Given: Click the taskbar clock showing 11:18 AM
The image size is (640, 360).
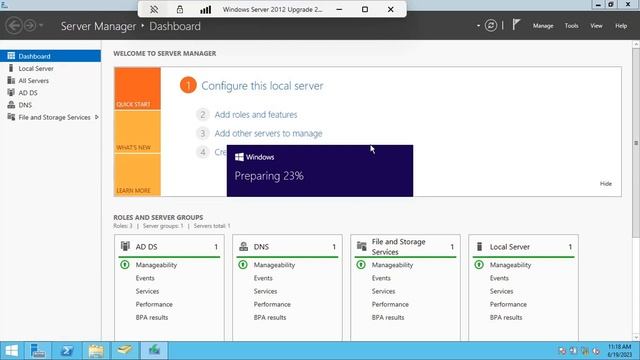Looking at the screenshot, I should (619, 351).
